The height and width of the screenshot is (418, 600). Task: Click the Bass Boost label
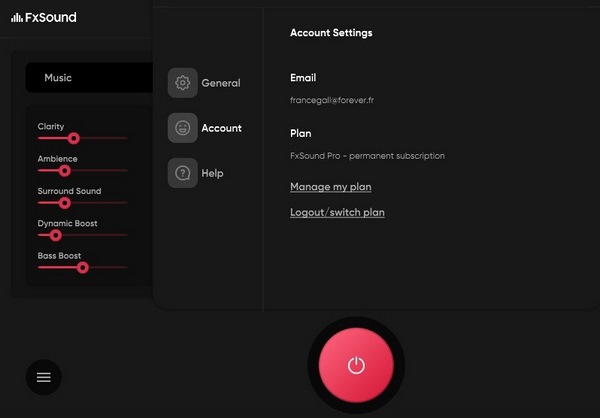tap(59, 256)
